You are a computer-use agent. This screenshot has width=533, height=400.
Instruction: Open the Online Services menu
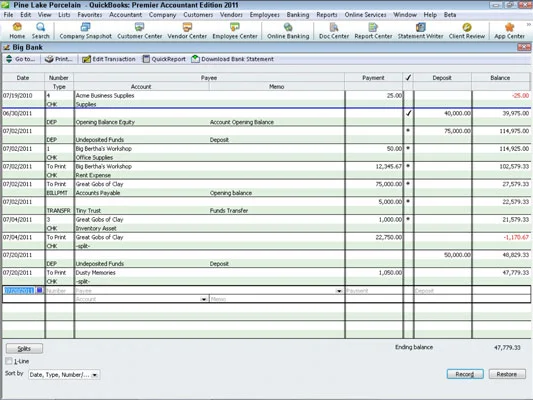coord(365,15)
